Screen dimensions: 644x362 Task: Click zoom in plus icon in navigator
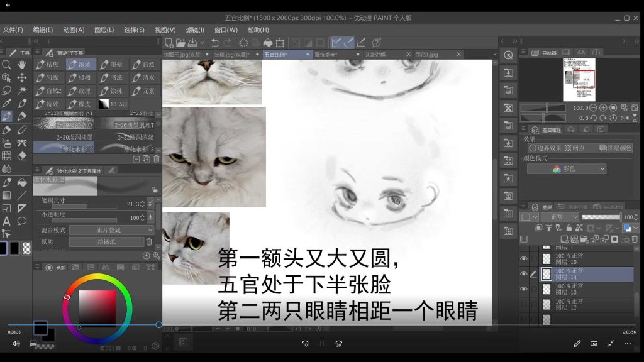click(x=603, y=108)
